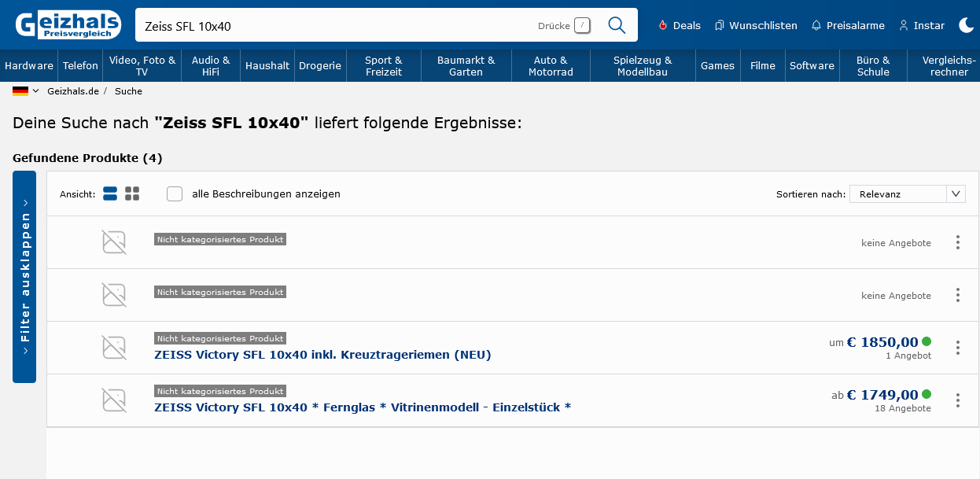
Task: Open the Geizhals Preisvergleich logo homepage
Action: [x=68, y=25]
